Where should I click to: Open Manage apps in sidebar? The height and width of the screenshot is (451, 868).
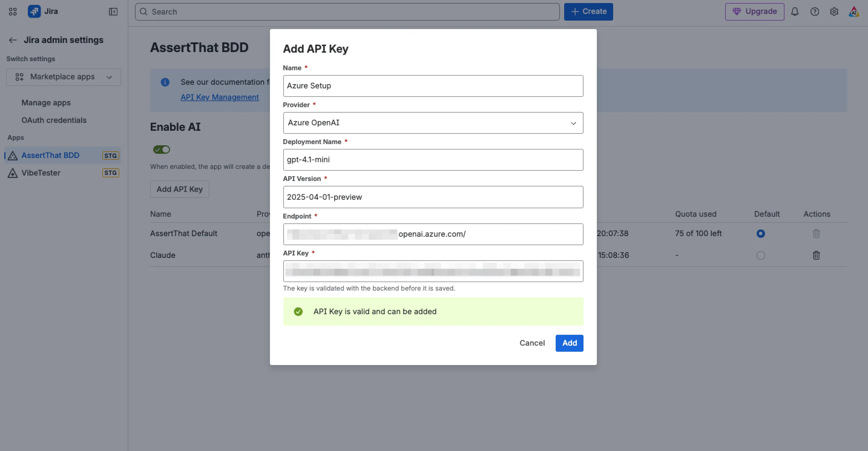point(46,103)
